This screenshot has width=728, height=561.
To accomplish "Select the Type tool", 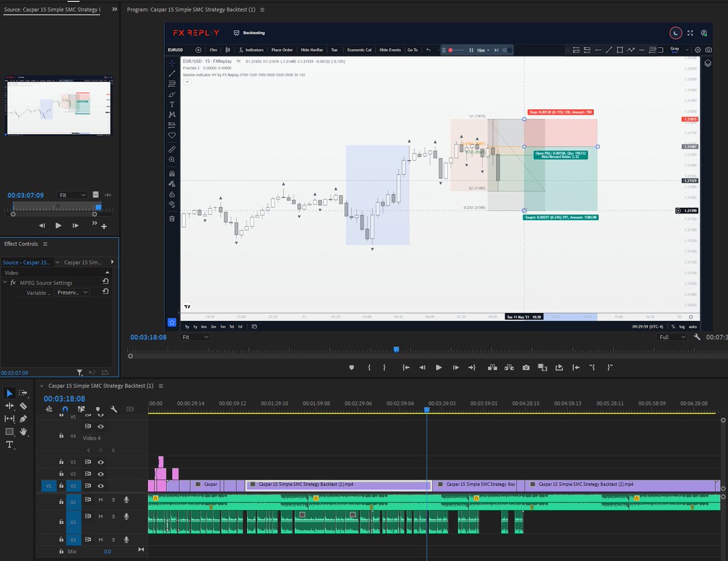I will pyautogui.click(x=9, y=445).
